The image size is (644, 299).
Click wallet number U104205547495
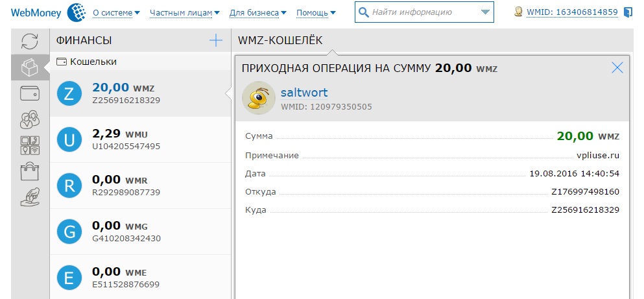point(126,146)
